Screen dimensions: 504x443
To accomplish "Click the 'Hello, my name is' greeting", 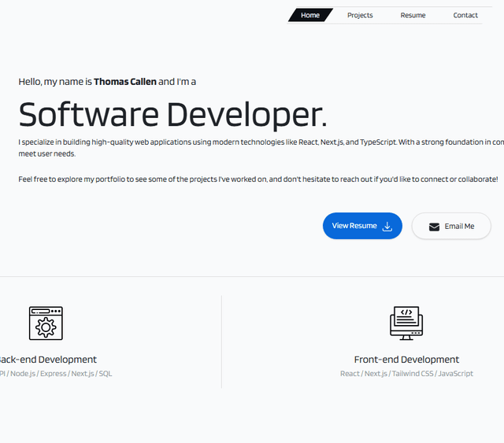I will coord(55,82).
